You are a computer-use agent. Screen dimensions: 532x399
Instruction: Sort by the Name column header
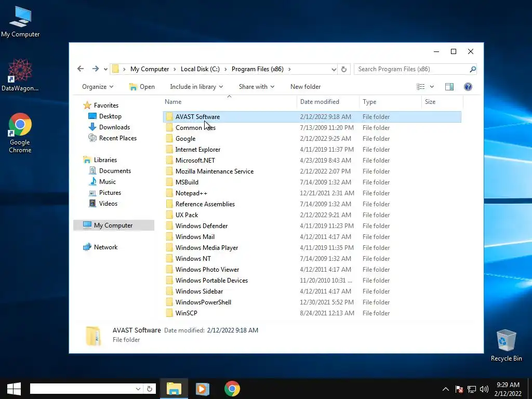point(173,102)
